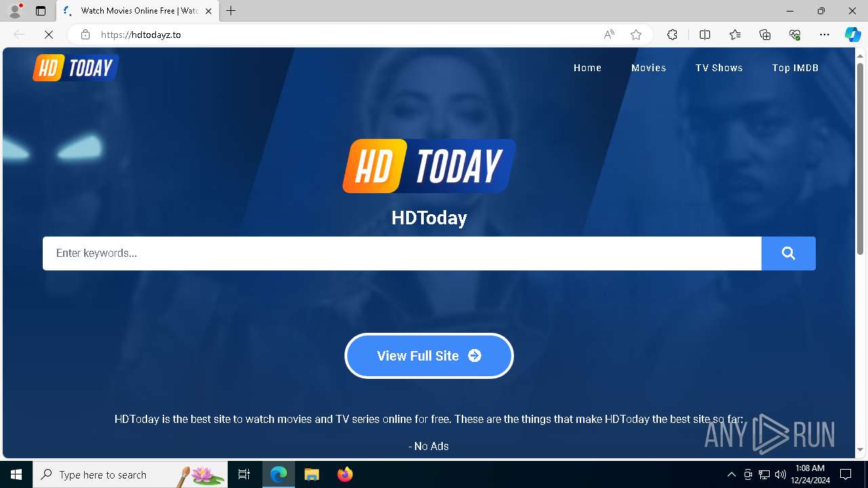Screen dimensions: 868x488
Task: Click View Full Site button
Action: (x=429, y=356)
